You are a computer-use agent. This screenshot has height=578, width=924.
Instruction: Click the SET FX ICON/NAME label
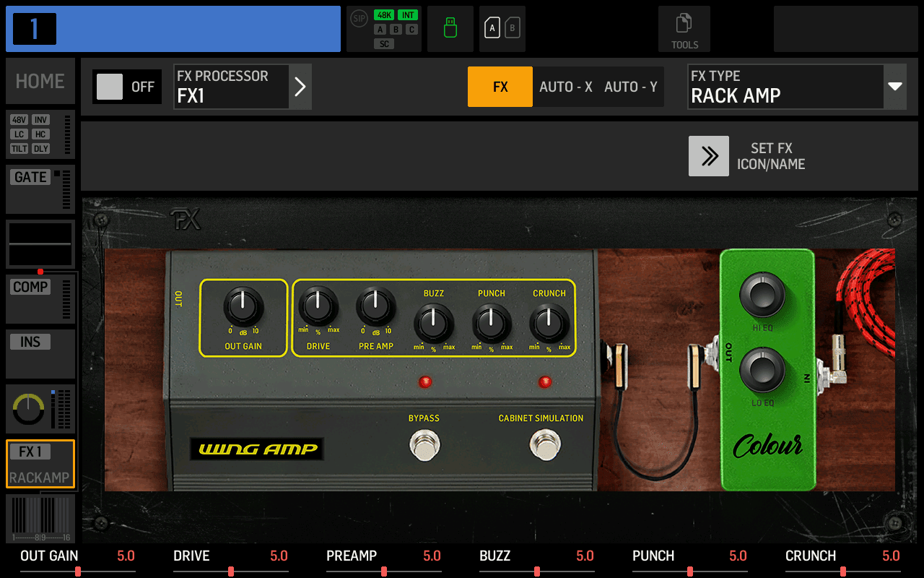click(771, 156)
